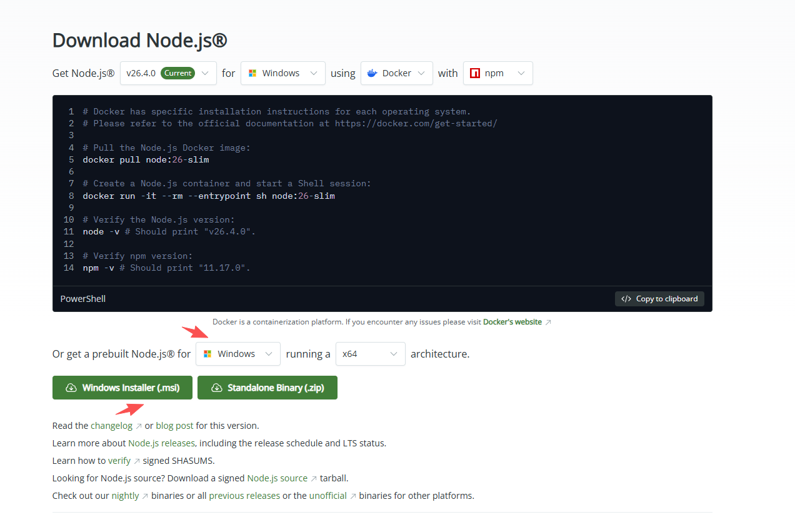
Task: Click the external arrow beside unofficial
Action: tap(353, 496)
